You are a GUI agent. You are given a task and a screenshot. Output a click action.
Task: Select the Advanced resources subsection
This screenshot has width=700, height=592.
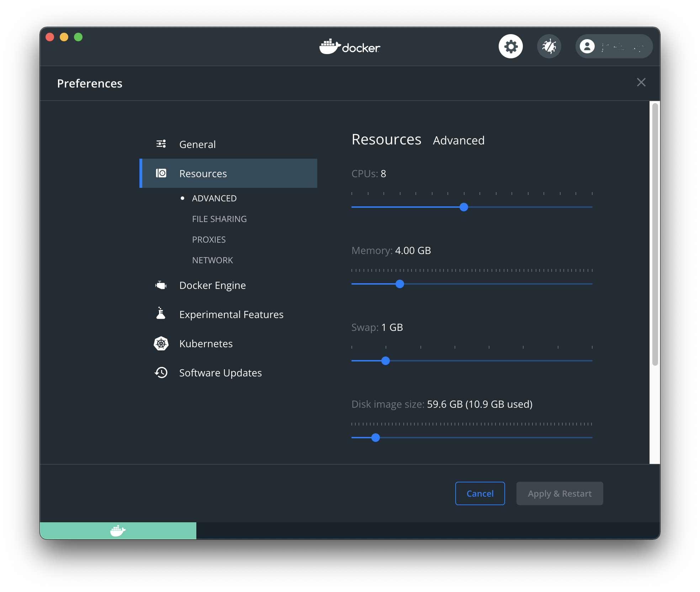(x=214, y=198)
